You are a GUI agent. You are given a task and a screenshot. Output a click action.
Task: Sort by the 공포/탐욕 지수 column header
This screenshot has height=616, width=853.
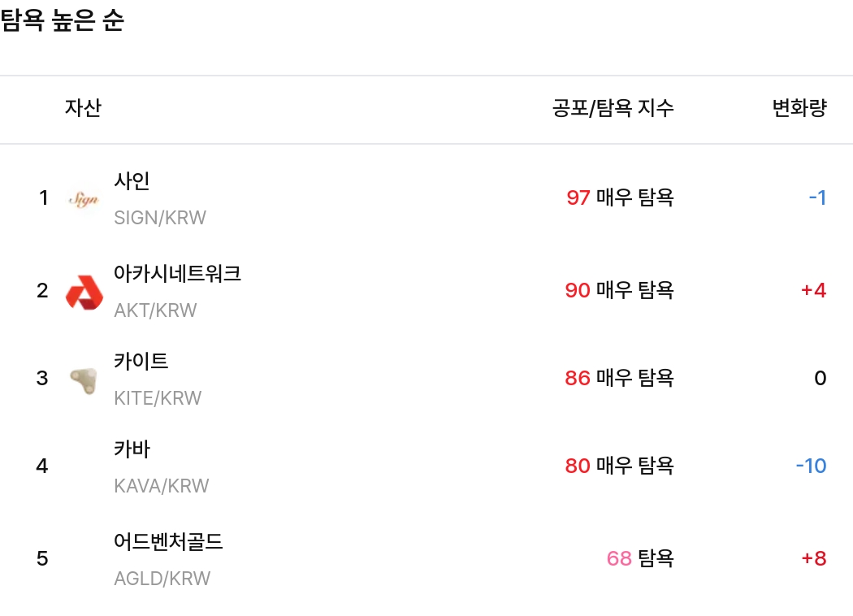point(613,108)
